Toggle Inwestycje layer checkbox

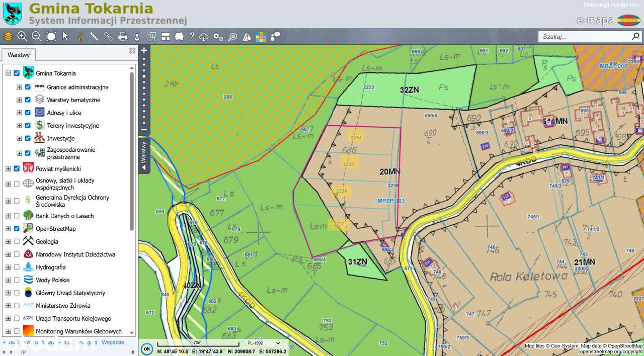(28, 138)
